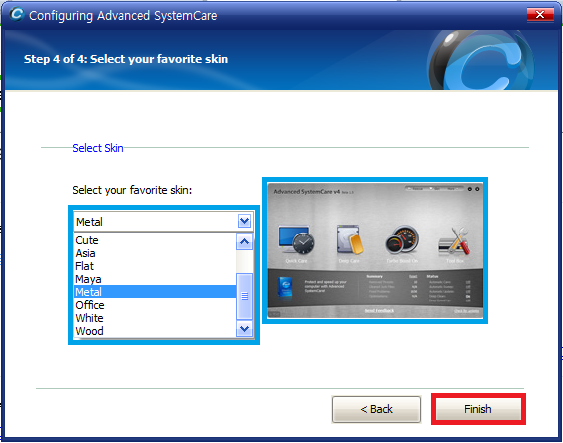This screenshot has height=443, width=563.
Task: Choose the Asia skin
Action: [x=155, y=253]
